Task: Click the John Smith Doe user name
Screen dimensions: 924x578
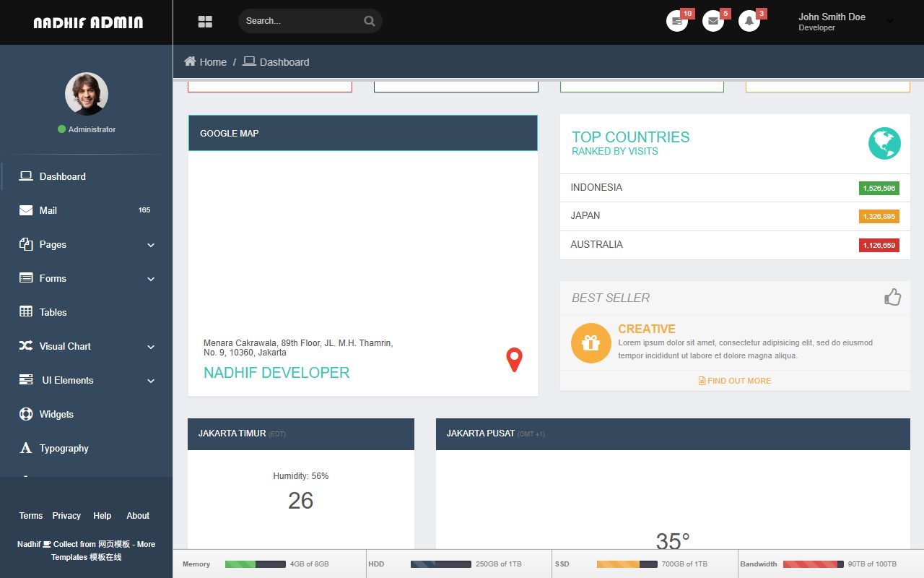Action: tap(832, 17)
